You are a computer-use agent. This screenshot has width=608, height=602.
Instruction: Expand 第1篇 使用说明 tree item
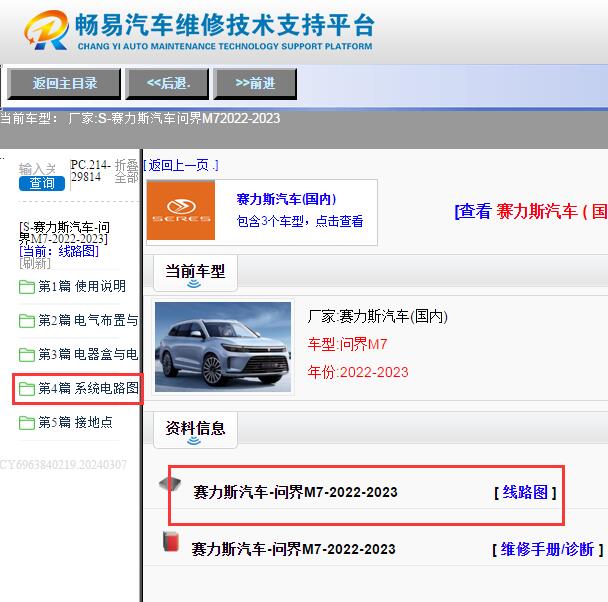coord(82,286)
